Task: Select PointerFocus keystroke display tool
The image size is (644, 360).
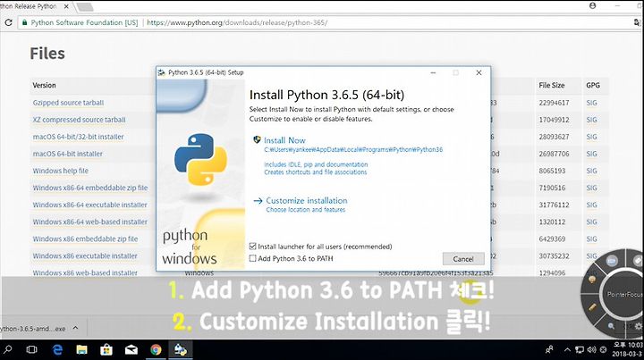Action: pyautogui.click(x=612, y=261)
